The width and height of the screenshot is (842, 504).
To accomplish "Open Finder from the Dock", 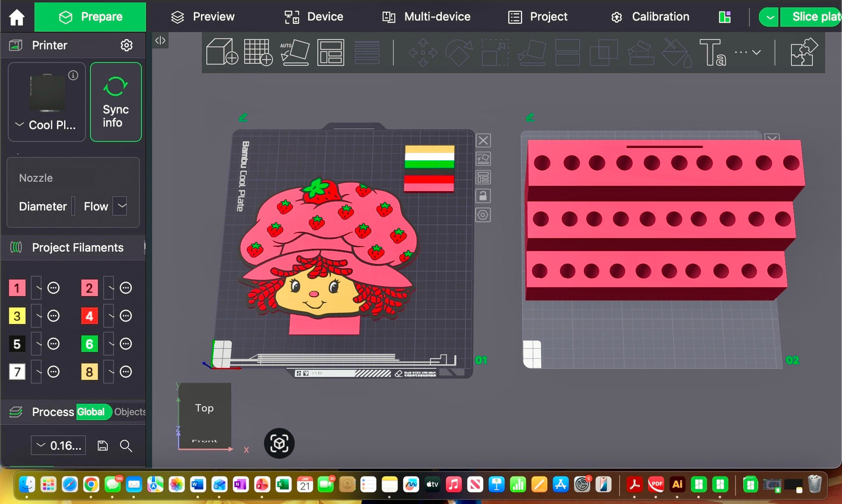I will [27, 484].
